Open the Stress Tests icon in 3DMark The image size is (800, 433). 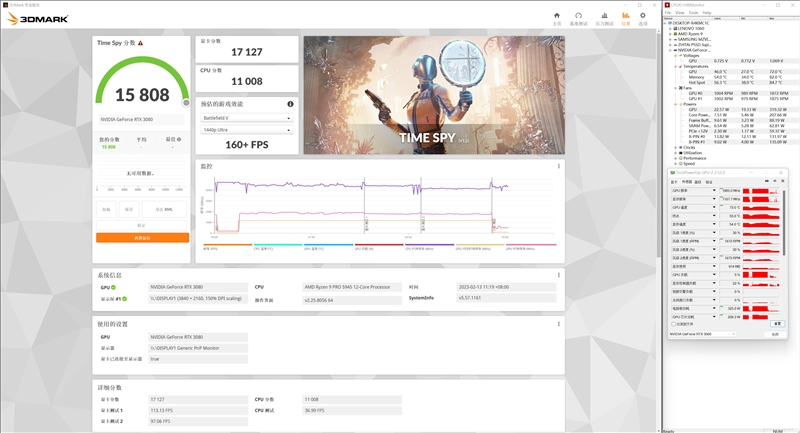click(x=604, y=16)
